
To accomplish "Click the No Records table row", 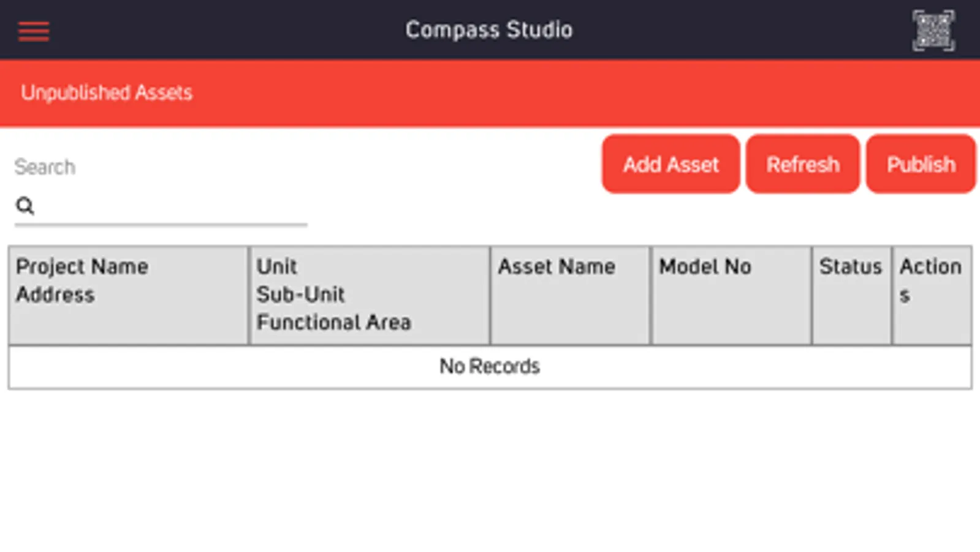I will 490,367.
